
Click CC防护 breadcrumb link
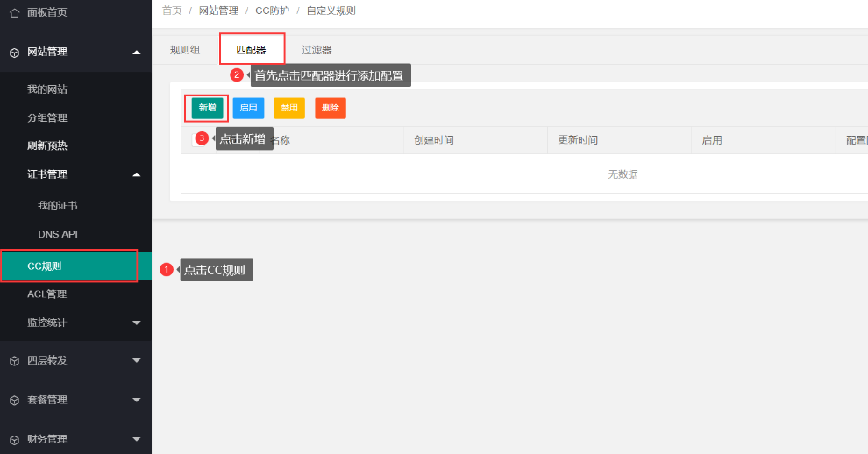coord(273,11)
